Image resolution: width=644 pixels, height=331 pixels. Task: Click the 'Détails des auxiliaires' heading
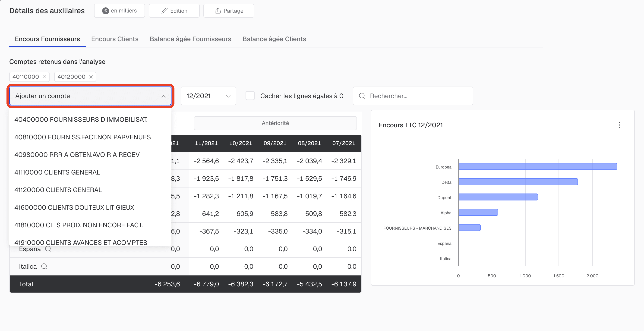pyautogui.click(x=47, y=11)
